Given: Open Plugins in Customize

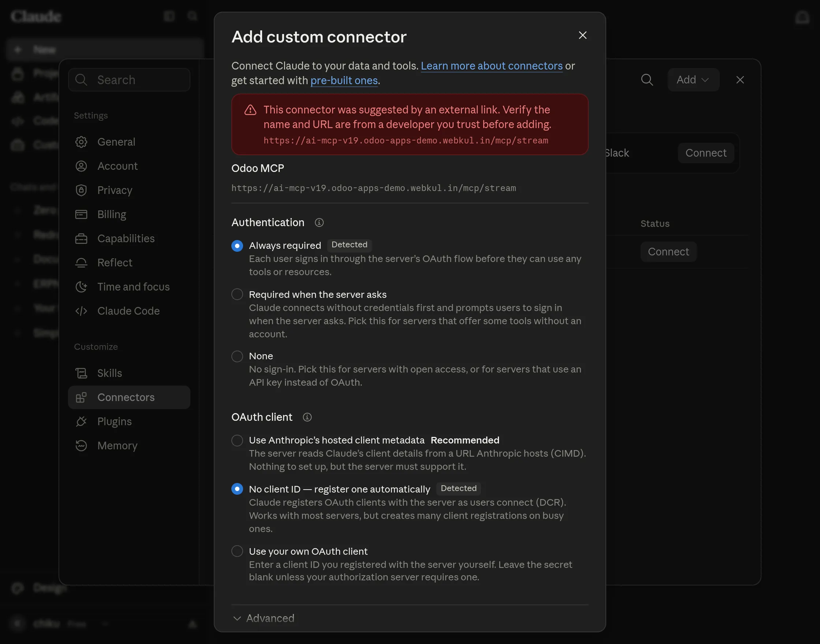Looking at the screenshot, I should point(129,421).
